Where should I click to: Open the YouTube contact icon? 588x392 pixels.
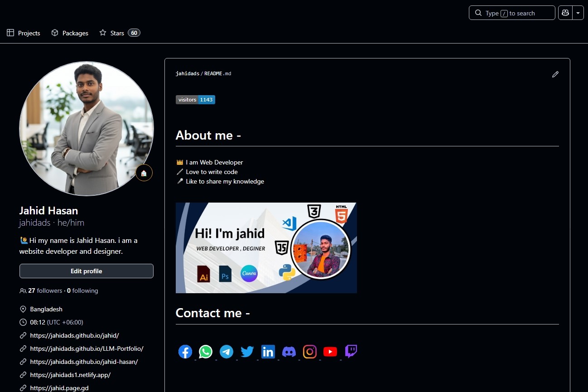tap(330, 352)
